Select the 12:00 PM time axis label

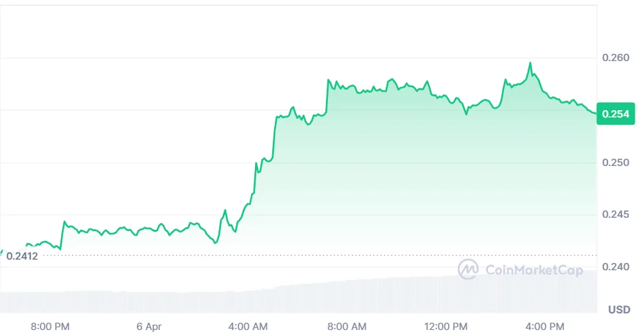tap(446, 326)
